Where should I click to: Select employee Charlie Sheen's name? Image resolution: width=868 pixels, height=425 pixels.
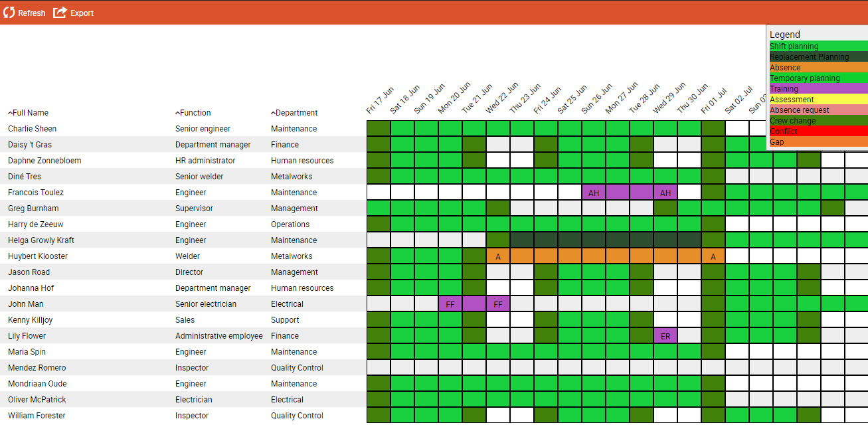click(x=32, y=129)
